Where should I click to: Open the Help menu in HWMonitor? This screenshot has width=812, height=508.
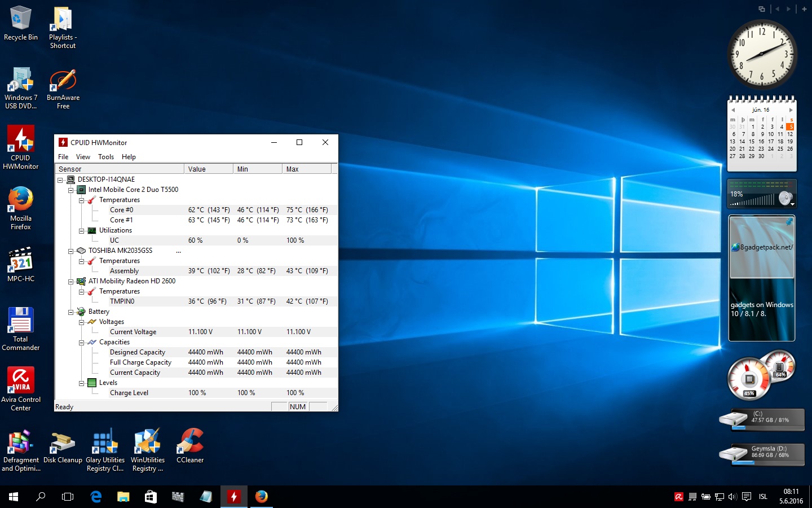tap(129, 157)
